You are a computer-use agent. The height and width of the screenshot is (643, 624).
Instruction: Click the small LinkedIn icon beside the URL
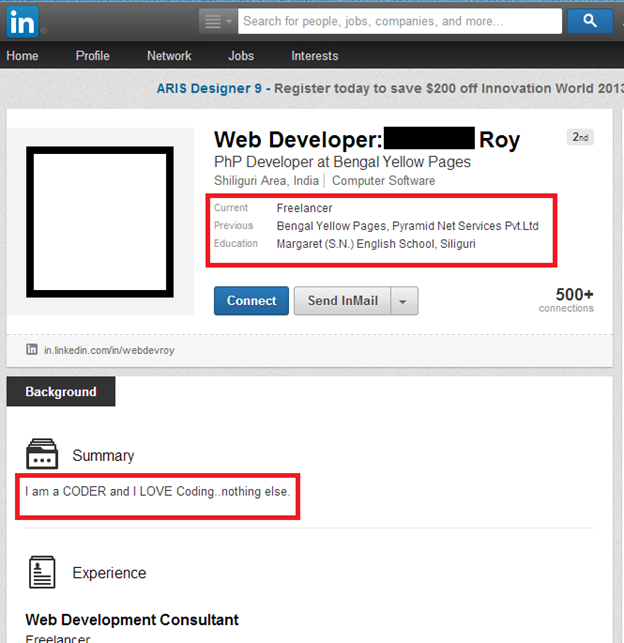pyautogui.click(x=32, y=349)
